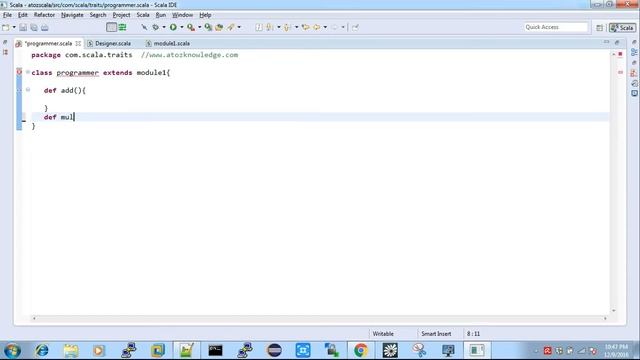
Task: Click the Save toolbar icon
Action: click(23, 27)
